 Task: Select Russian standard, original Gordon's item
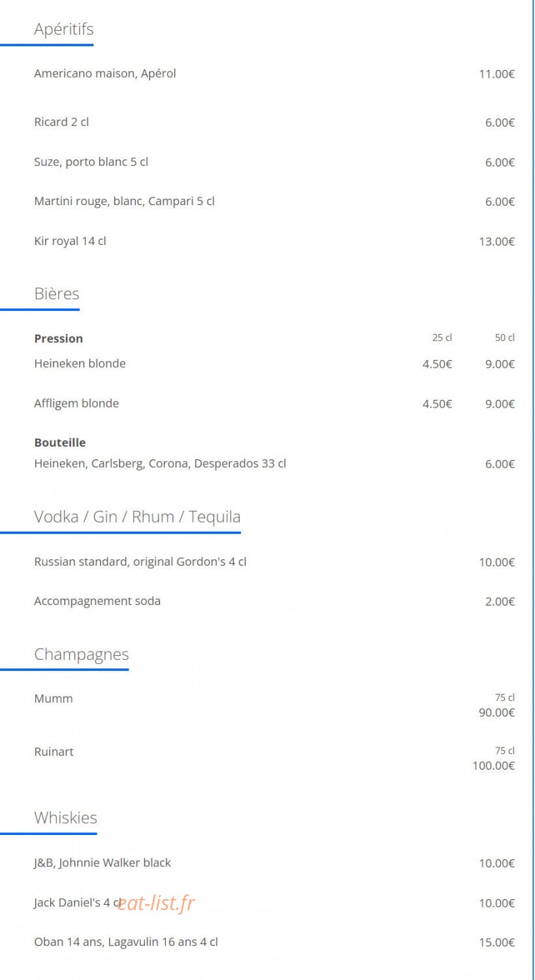pos(140,562)
